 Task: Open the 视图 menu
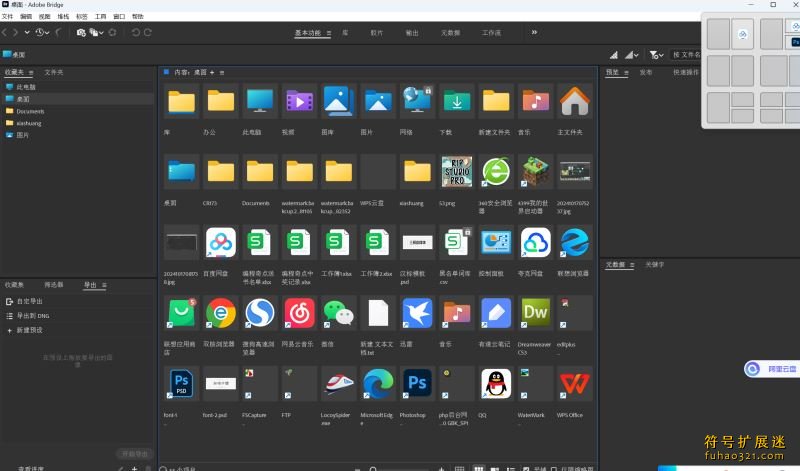(x=44, y=16)
